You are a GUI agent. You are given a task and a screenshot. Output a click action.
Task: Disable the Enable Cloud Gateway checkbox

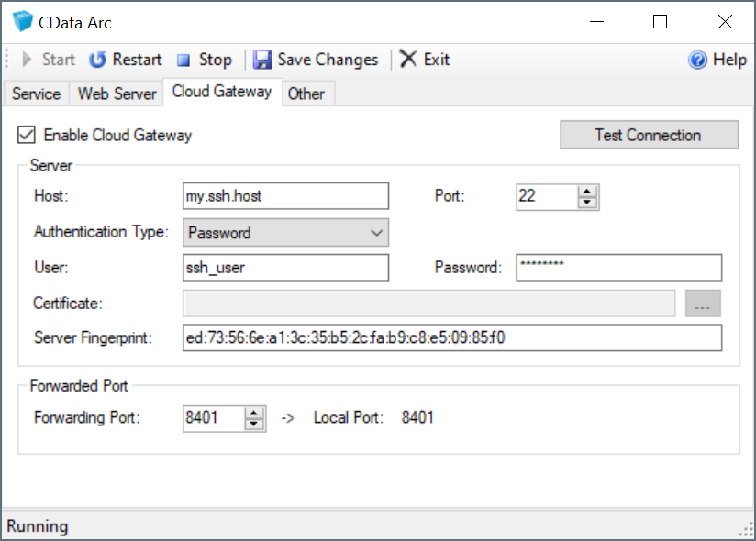click(27, 135)
